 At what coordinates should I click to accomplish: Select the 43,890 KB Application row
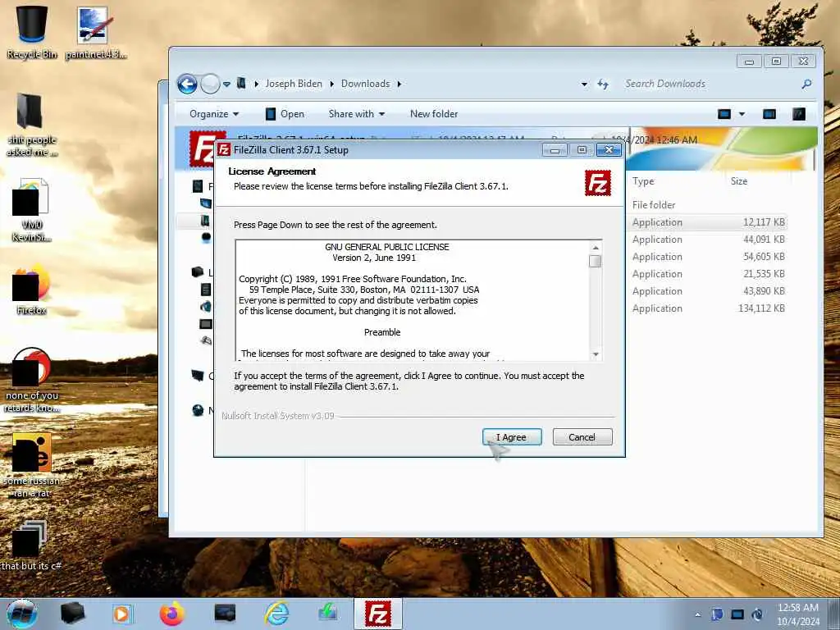(x=708, y=291)
